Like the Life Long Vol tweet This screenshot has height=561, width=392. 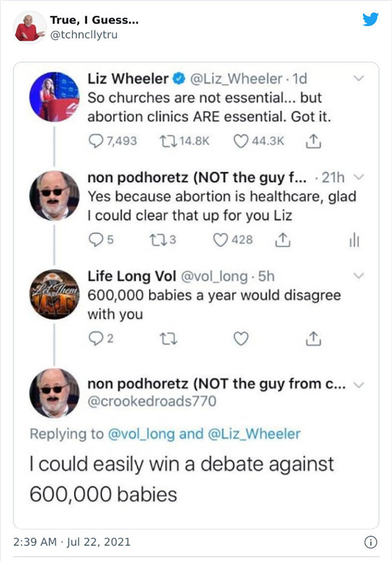pyautogui.click(x=240, y=338)
